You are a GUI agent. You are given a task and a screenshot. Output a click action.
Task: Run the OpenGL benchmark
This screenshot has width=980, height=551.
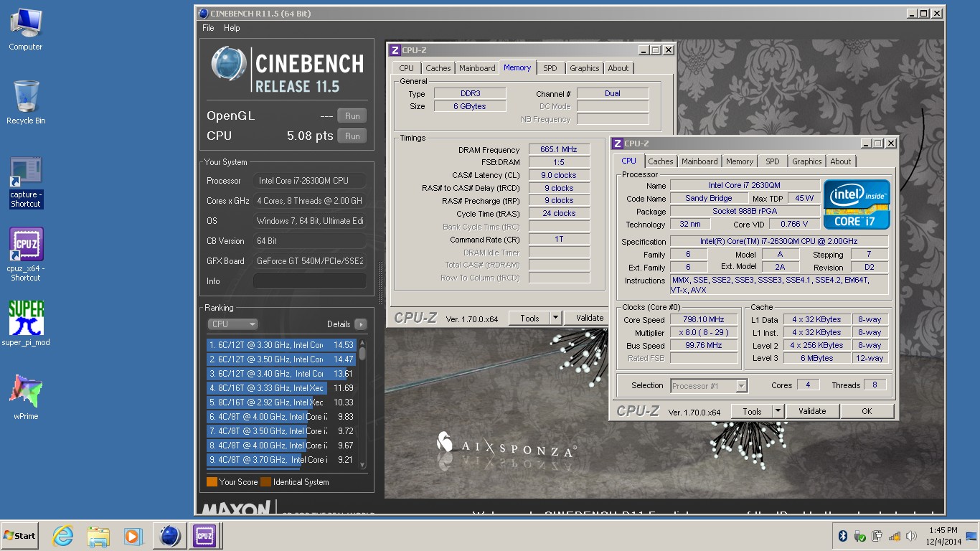(352, 116)
